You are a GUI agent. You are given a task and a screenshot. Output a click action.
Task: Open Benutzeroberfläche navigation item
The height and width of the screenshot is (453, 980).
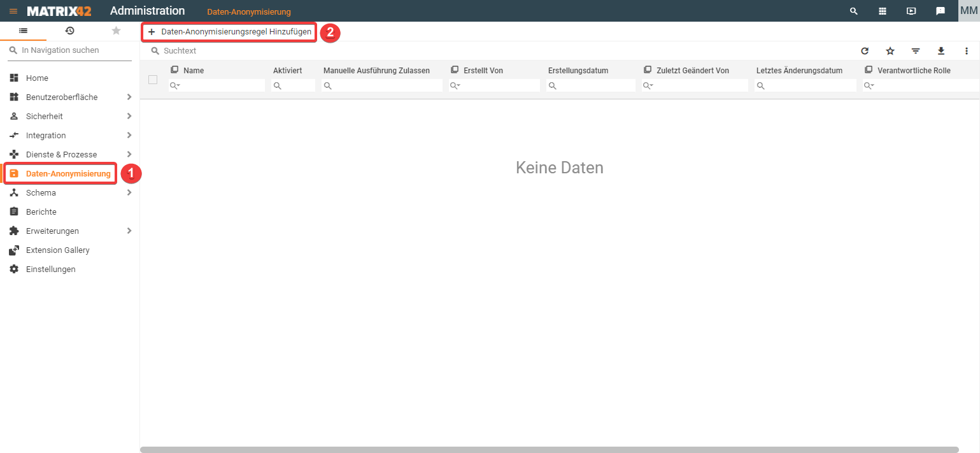click(62, 97)
